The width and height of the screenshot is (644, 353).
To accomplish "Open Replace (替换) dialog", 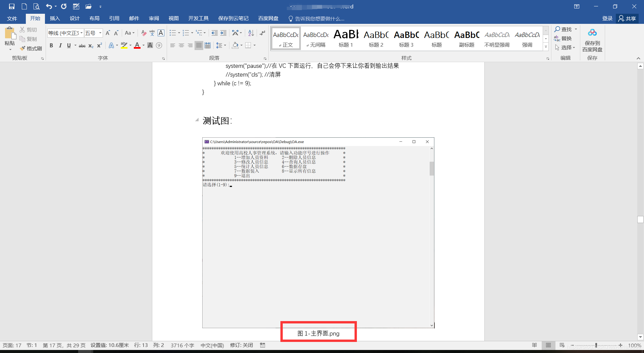I will point(563,39).
